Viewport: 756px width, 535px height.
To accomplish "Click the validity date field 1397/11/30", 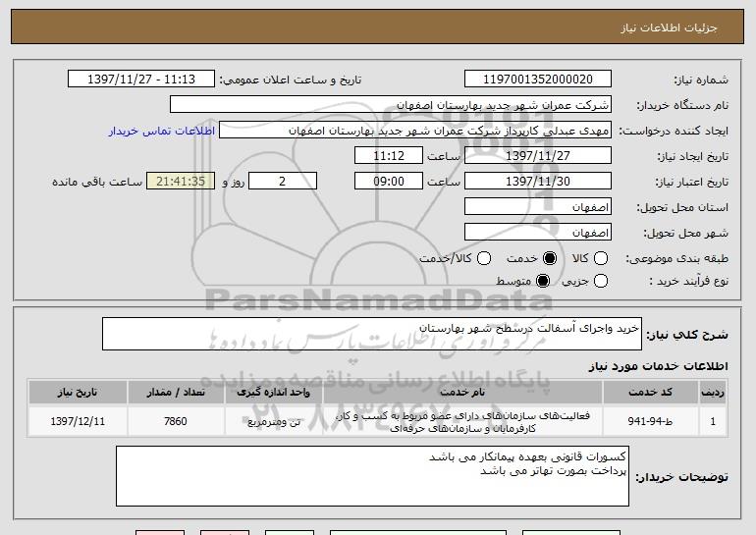I will [x=538, y=182].
